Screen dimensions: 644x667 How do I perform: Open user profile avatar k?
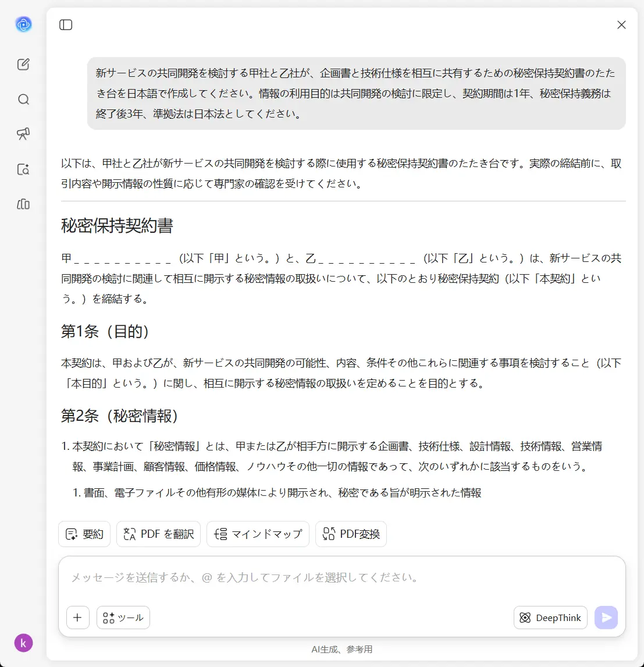(x=23, y=643)
